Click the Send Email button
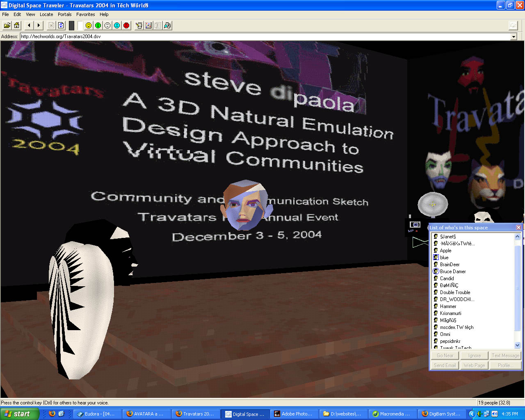 445,365
